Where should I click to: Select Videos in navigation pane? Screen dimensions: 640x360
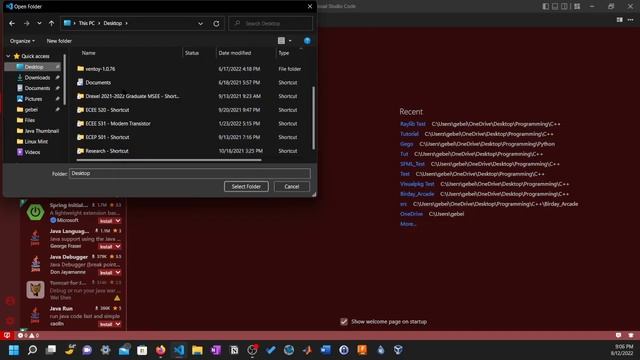[x=32, y=152]
